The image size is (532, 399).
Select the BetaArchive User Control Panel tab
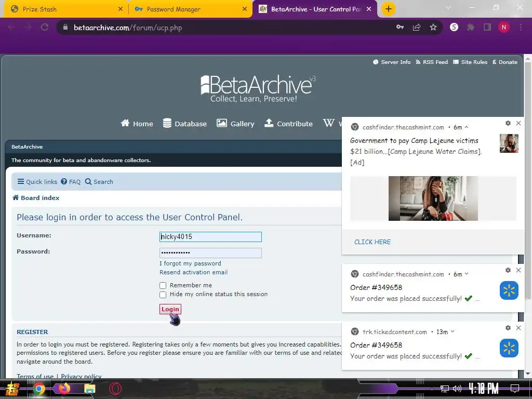[315, 9]
